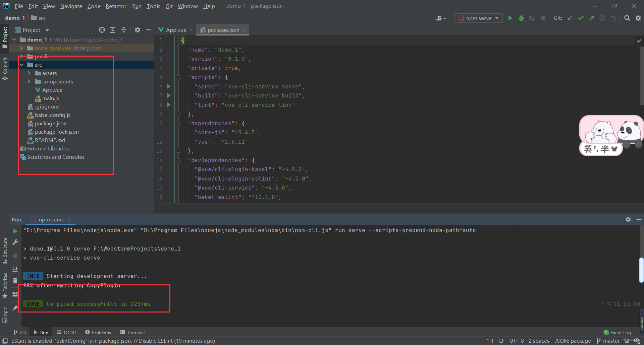Push commits using the green Git arrow

[x=591, y=18]
